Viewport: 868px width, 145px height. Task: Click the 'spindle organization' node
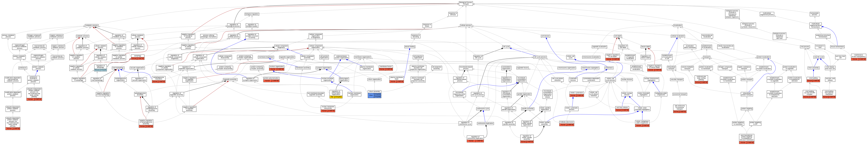524,94
